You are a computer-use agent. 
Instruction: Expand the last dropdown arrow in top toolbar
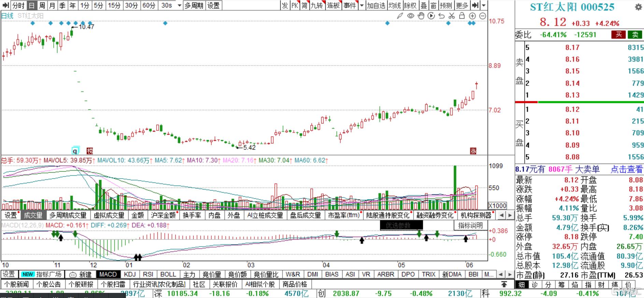[x=484, y=5]
